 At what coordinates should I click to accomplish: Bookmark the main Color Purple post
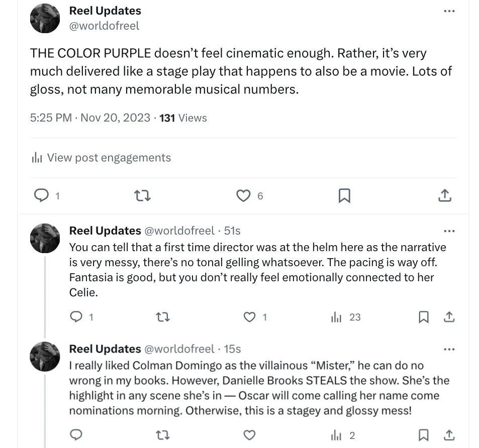click(344, 196)
